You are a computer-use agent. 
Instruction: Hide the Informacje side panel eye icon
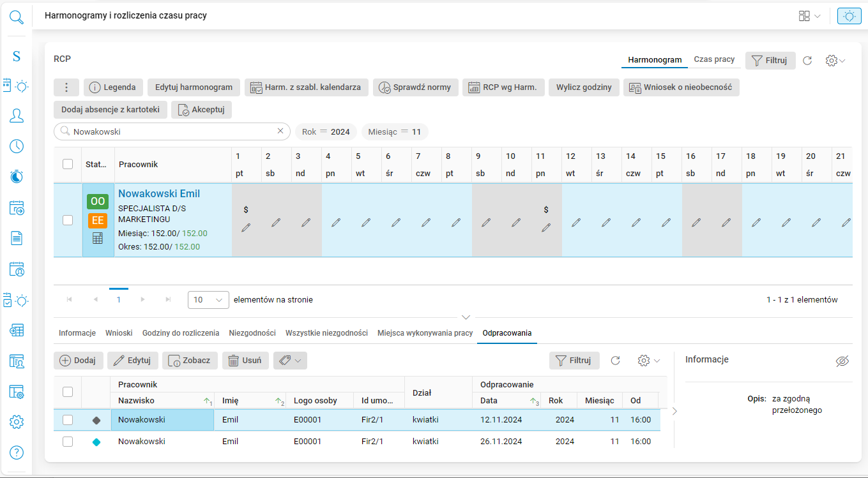click(x=842, y=361)
